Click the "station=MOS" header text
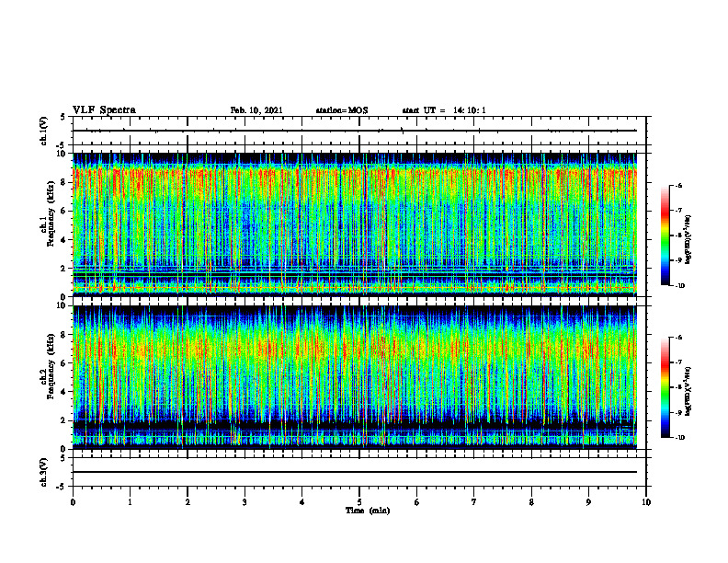The height and width of the screenshot is (563, 728). [342, 110]
